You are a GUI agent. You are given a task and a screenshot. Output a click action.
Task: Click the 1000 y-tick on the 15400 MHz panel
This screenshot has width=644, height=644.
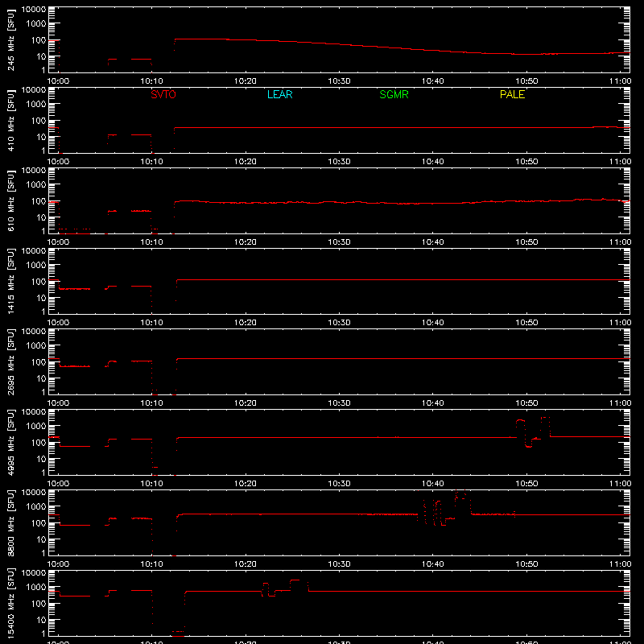pos(36,588)
